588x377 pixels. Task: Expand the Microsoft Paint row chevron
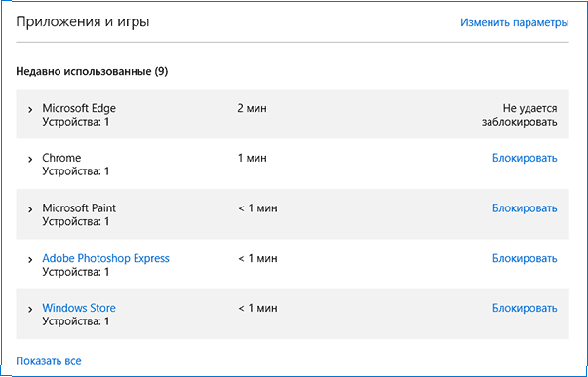30,209
